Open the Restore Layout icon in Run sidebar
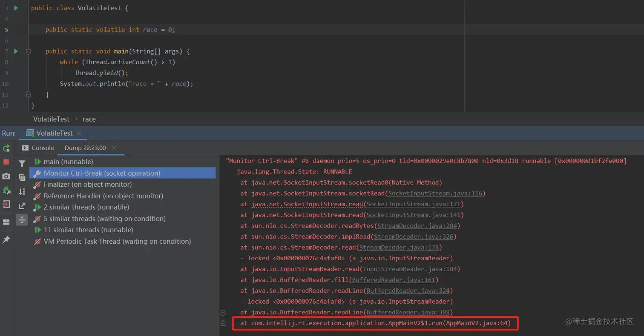 pos(6,222)
